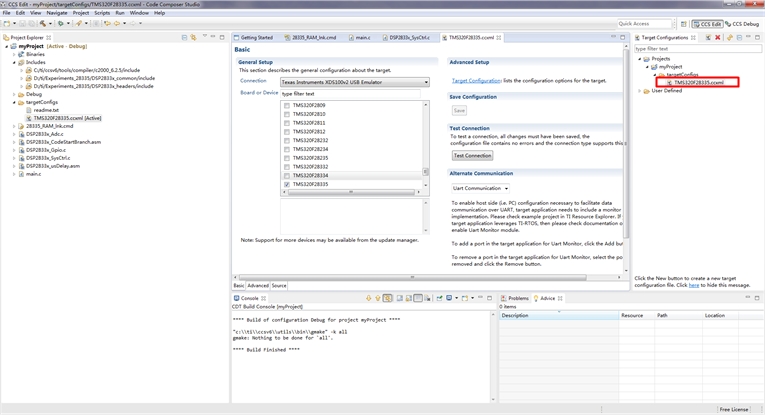765x415 pixels.
Task: Click the Project Explorer tab folder icon
Action: (x=6, y=38)
